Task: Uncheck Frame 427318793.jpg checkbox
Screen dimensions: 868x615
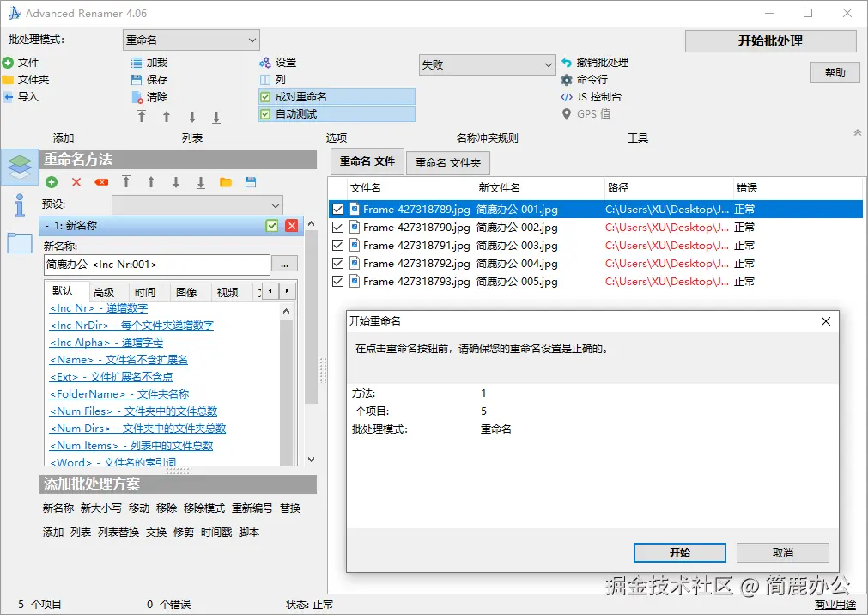Action: pos(337,282)
